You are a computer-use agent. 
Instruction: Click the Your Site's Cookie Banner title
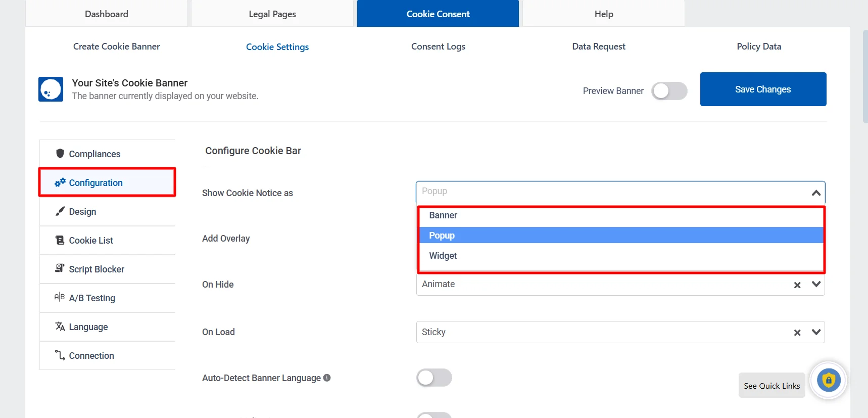point(130,83)
